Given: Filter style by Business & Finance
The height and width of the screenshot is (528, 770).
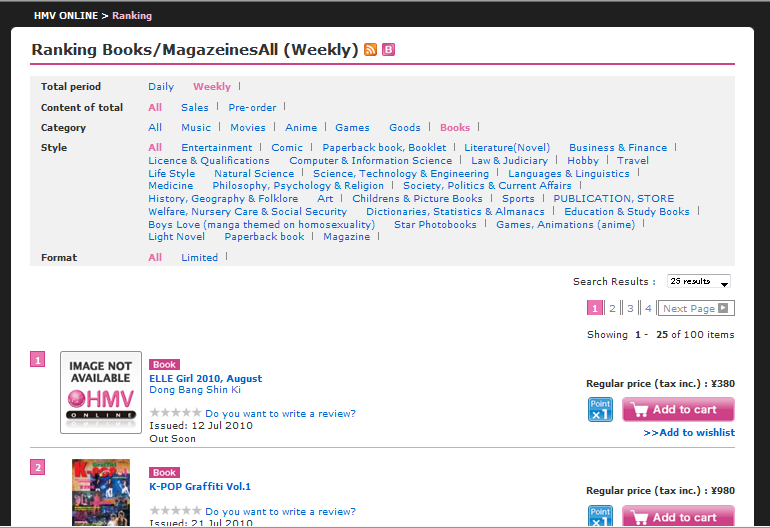Looking at the screenshot, I should [x=618, y=148].
